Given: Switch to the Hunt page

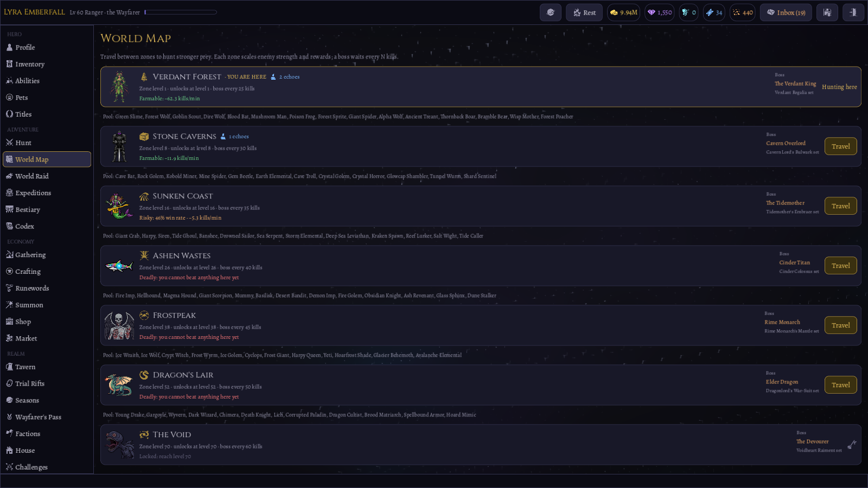Looking at the screenshot, I should 47,143.
